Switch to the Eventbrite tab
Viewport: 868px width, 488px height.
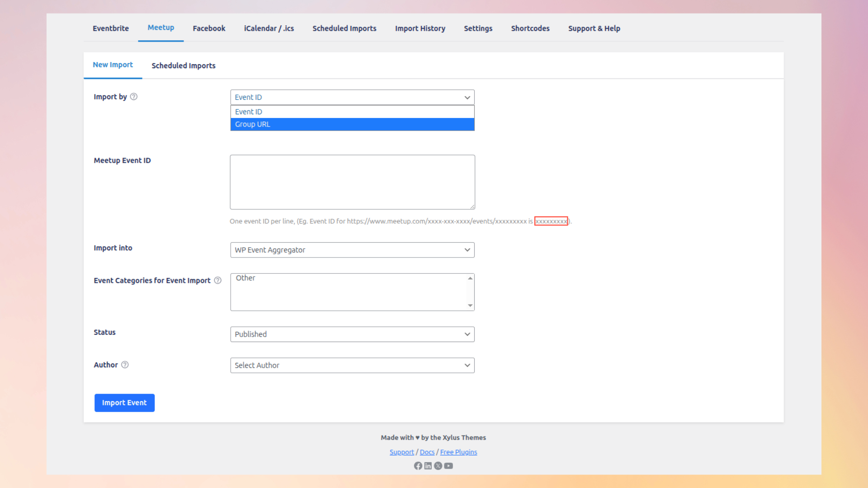pyautogui.click(x=111, y=28)
